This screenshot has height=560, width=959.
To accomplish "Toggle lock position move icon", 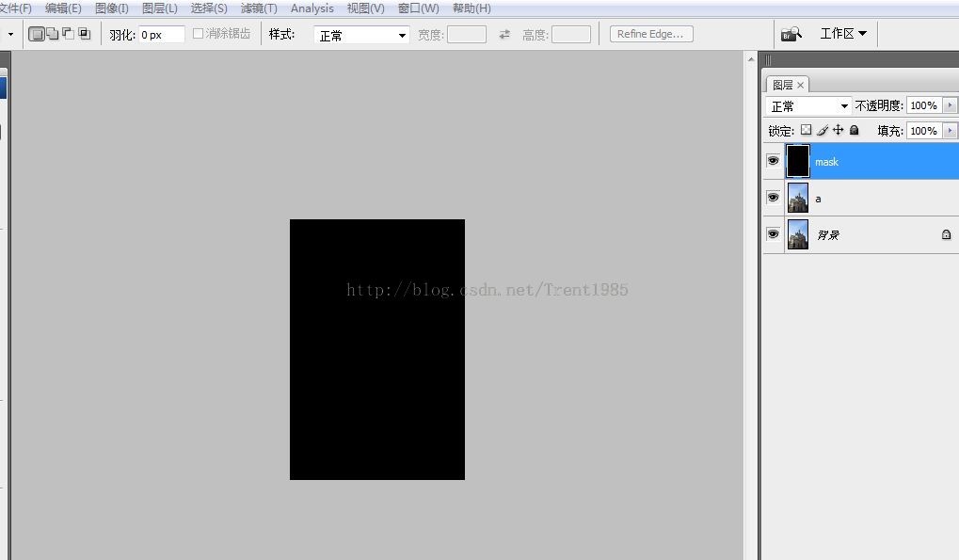I will pos(838,130).
